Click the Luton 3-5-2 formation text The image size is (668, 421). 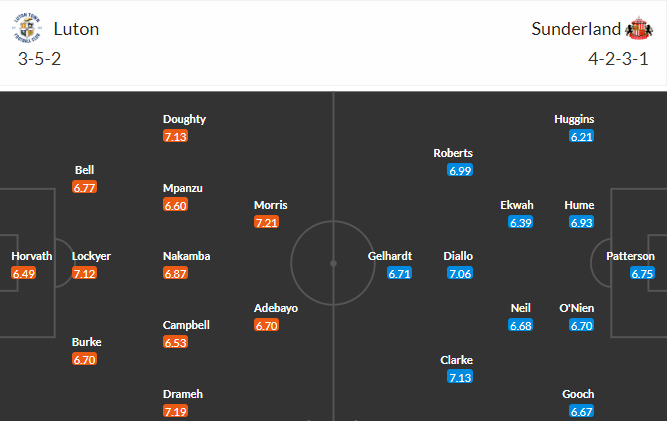39,59
